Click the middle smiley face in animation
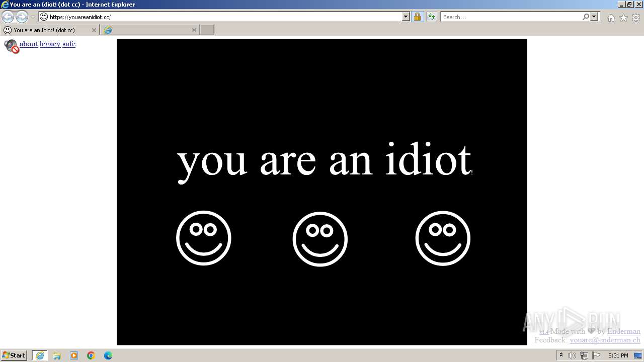Screen dimensions: 644x362 tap(320, 239)
